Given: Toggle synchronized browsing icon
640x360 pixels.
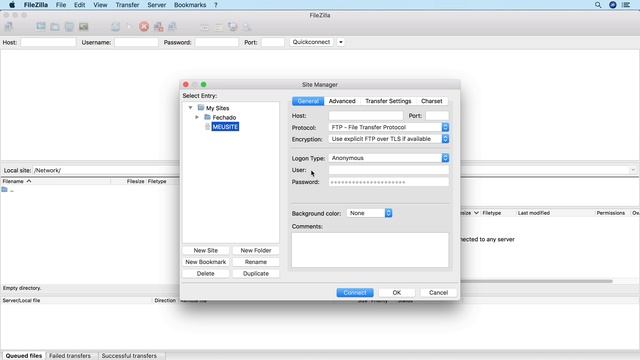Looking at the screenshot, I should pos(233,27).
